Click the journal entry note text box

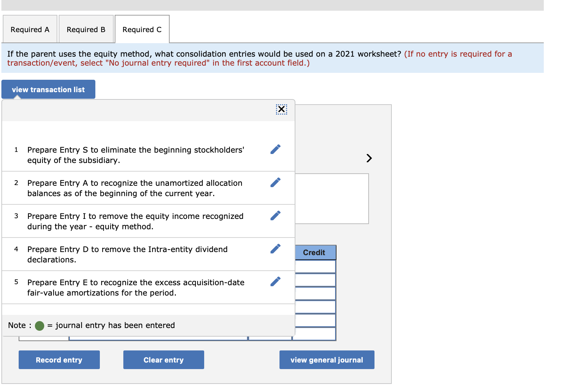point(332,199)
